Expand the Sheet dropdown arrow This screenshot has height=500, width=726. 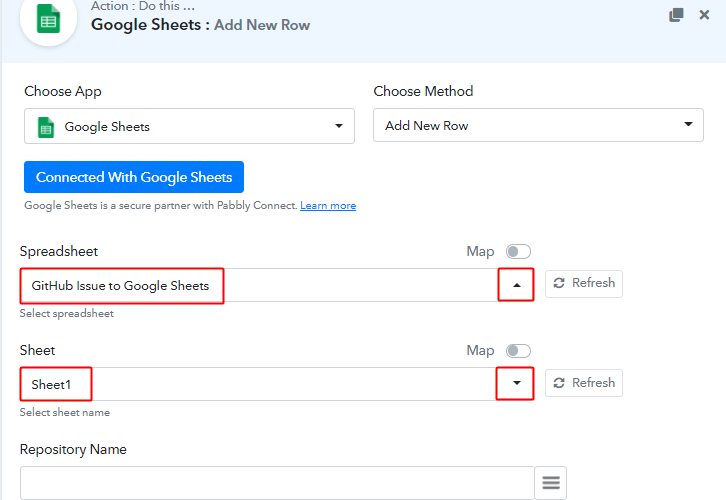pos(515,383)
